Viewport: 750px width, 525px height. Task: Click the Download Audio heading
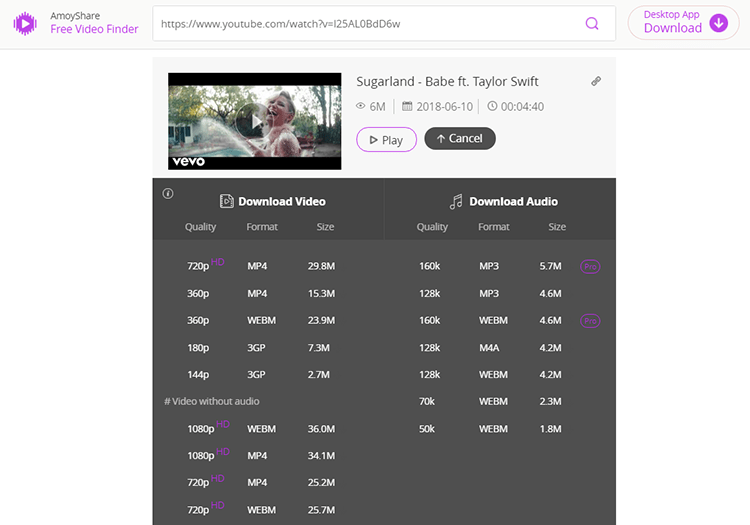(x=513, y=202)
